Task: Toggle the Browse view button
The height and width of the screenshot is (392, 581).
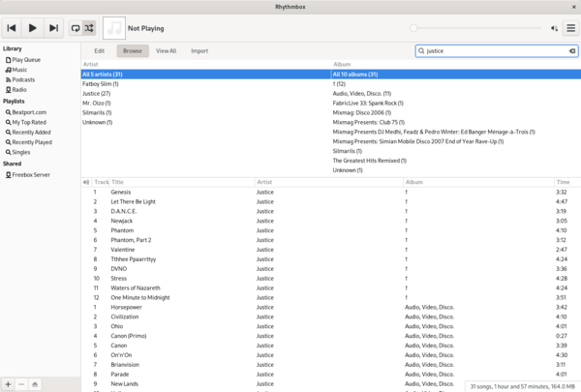Action: pyautogui.click(x=132, y=50)
